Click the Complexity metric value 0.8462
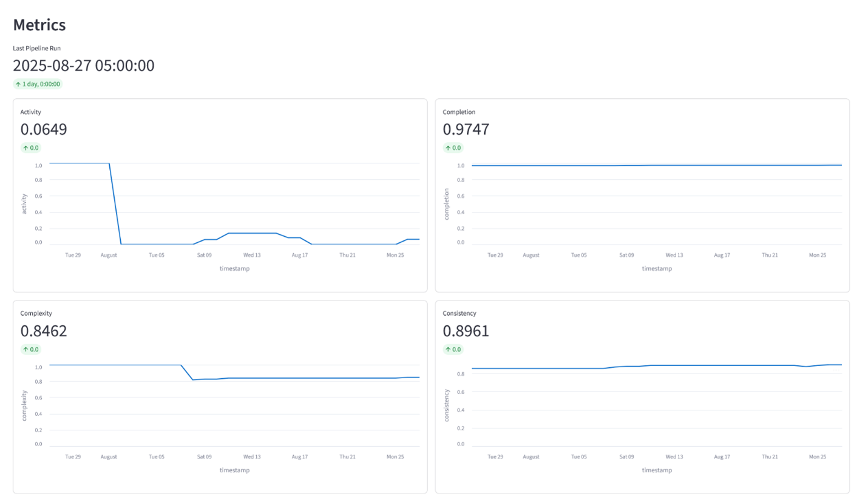The image size is (868, 499). click(x=44, y=331)
